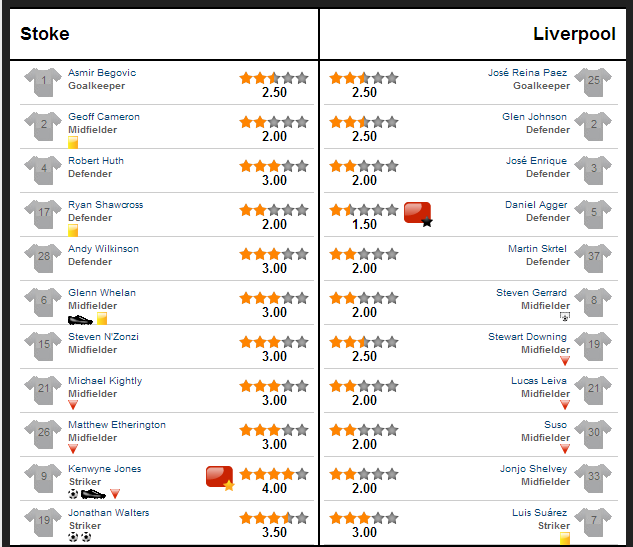Open Jonathan Walters player link
The height and width of the screenshot is (547, 633).
[x=109, y=513]
